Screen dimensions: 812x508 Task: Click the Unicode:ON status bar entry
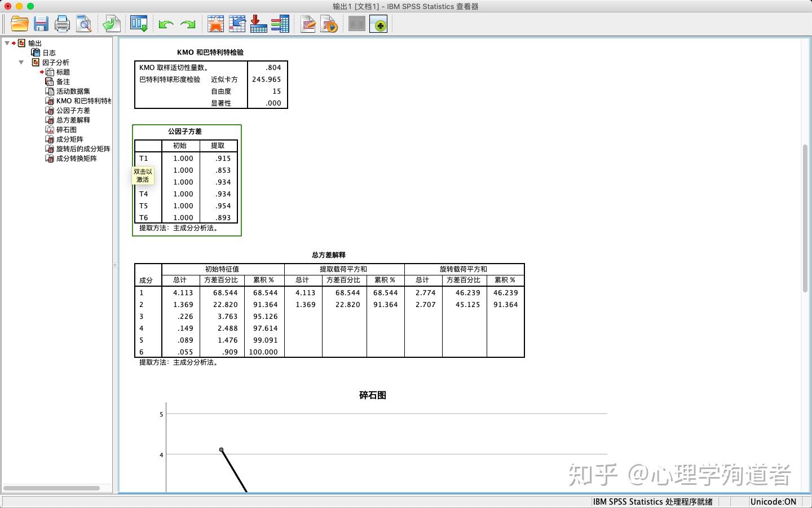click(773, 501)
